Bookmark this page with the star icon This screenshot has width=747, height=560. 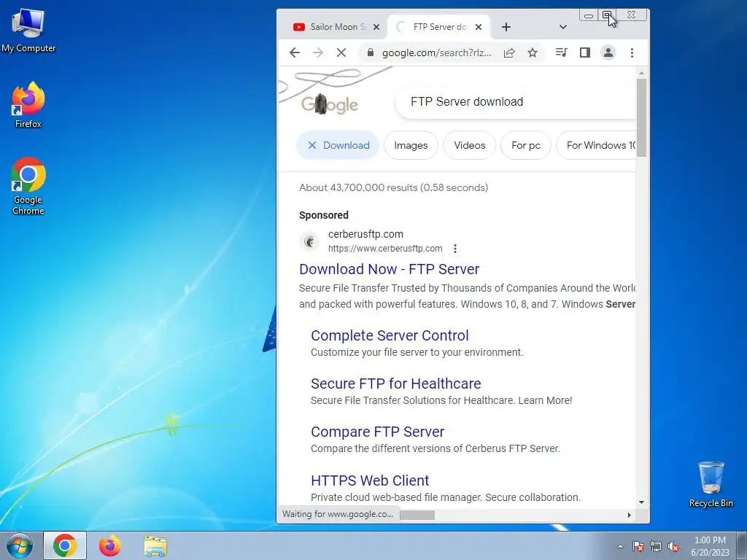[533, 52]
